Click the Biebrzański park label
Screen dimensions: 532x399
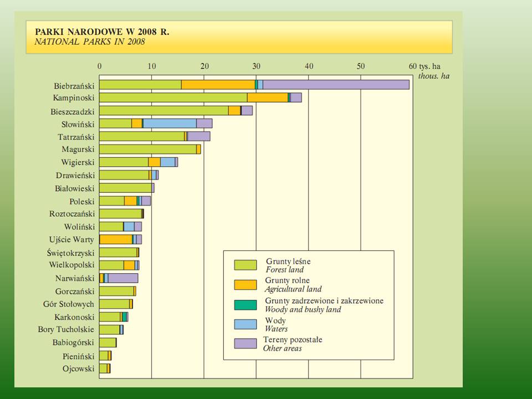pyautogui.click(x=74, y=85)
